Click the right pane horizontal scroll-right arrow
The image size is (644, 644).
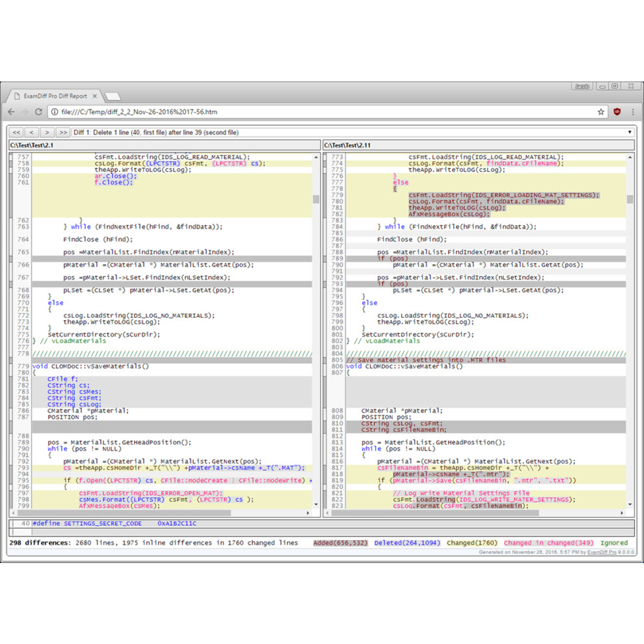pyautogui.click(x=622, y=513)
